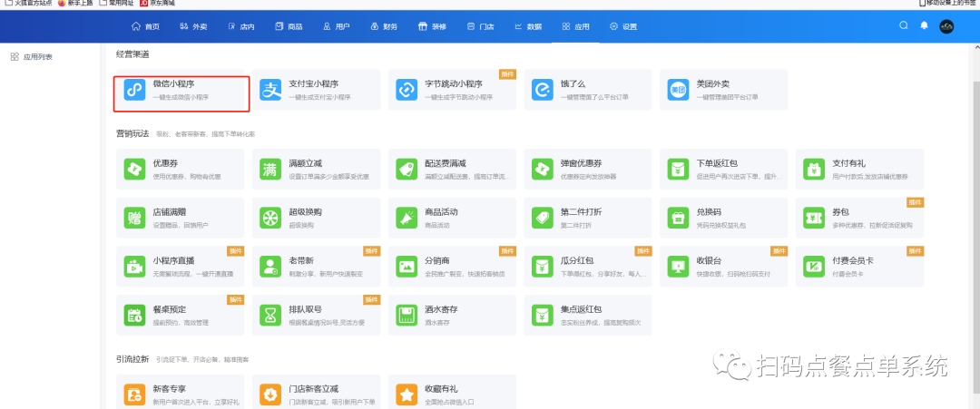Select the 餐桌预定 table reservation card
The image size is (980, 409).
[180, 315]
